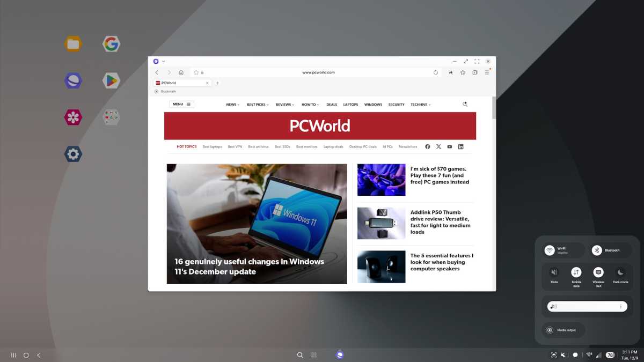Open the Play Store desktop icon
The image size is (644, 362).
[x=111, y=80]
